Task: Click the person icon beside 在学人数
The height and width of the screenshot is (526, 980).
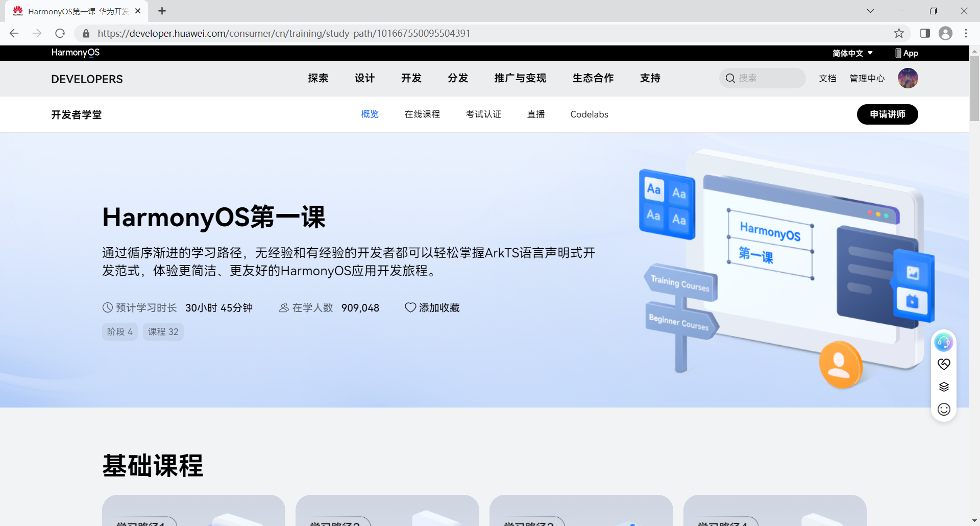Action: coord(284,307)
